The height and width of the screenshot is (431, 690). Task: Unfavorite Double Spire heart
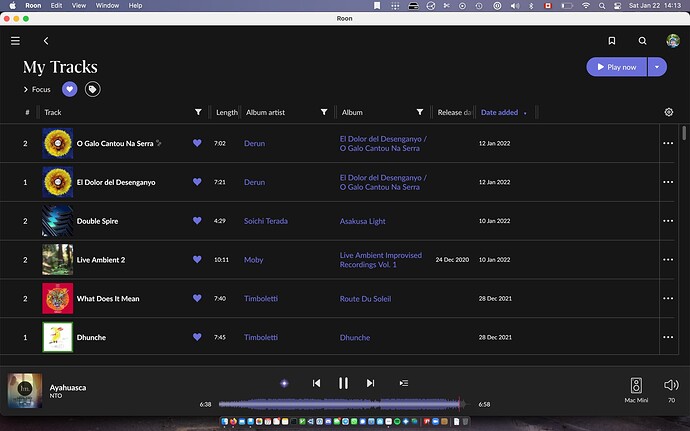[197, 221]
